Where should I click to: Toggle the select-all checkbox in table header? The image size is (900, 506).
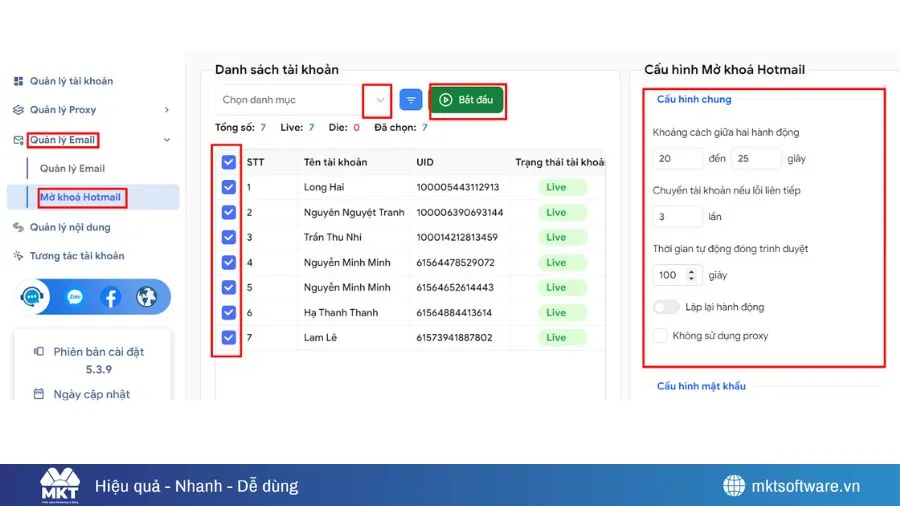(228, 162)
